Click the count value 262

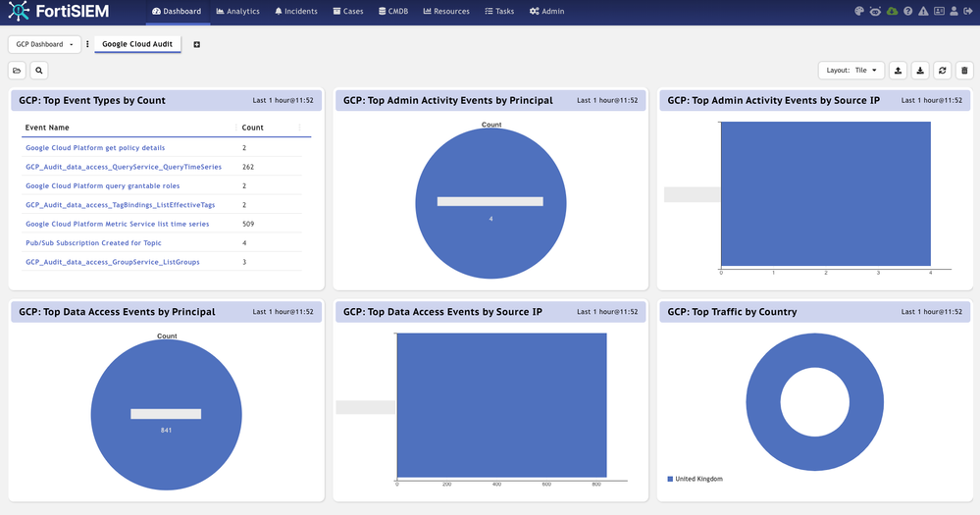pos(248,167)
